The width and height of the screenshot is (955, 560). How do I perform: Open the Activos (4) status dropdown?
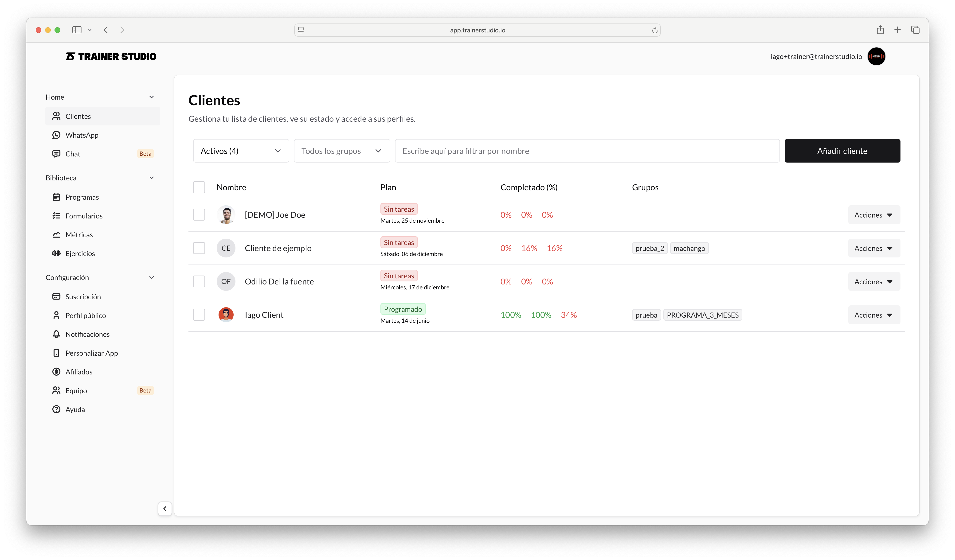(241, 151)
